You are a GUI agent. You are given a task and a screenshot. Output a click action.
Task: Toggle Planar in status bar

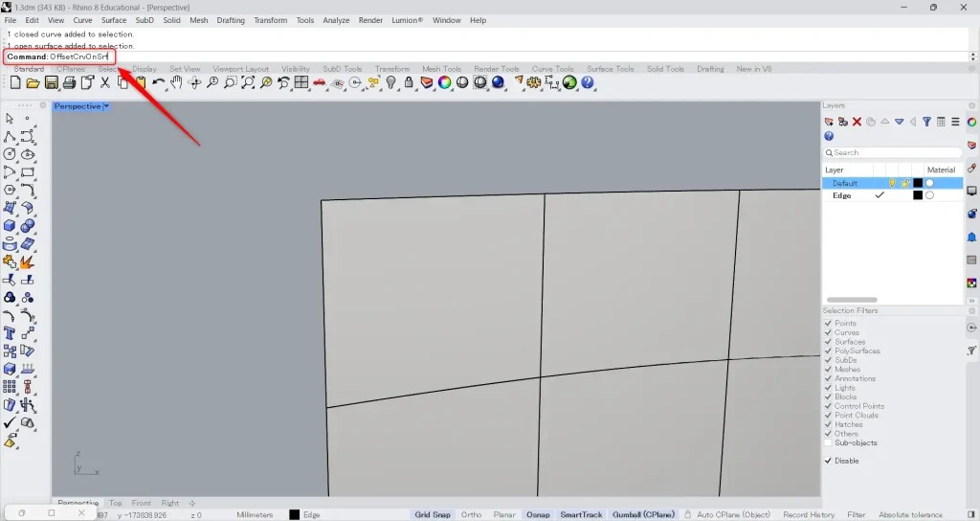pos(504,514)
